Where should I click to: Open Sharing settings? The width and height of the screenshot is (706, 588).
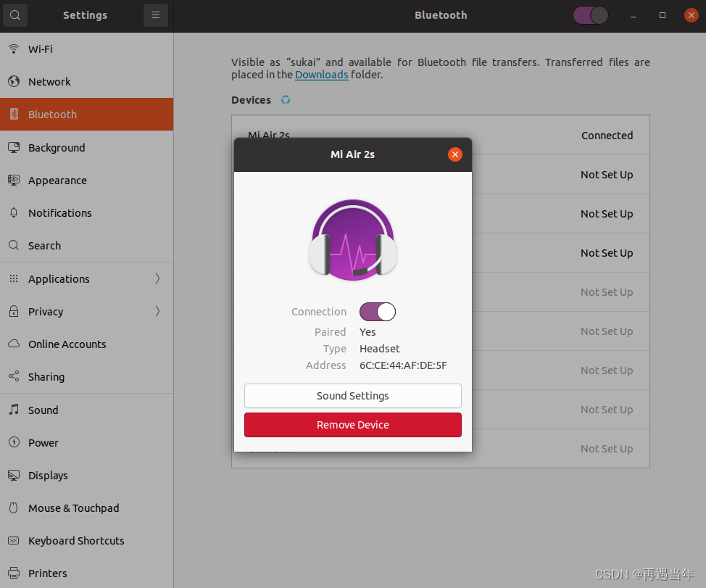[x=86, y=377]
